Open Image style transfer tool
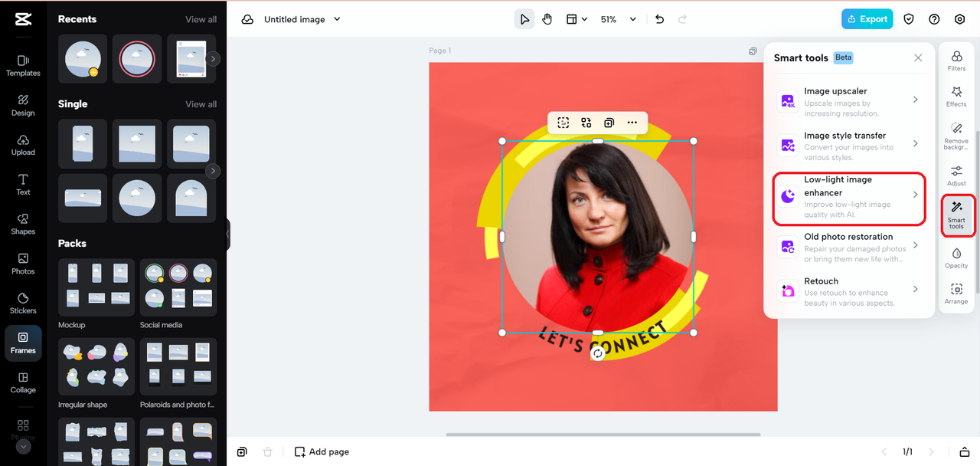Image resolution: width=980 pixels, height=466 pixels. (849, 145)
